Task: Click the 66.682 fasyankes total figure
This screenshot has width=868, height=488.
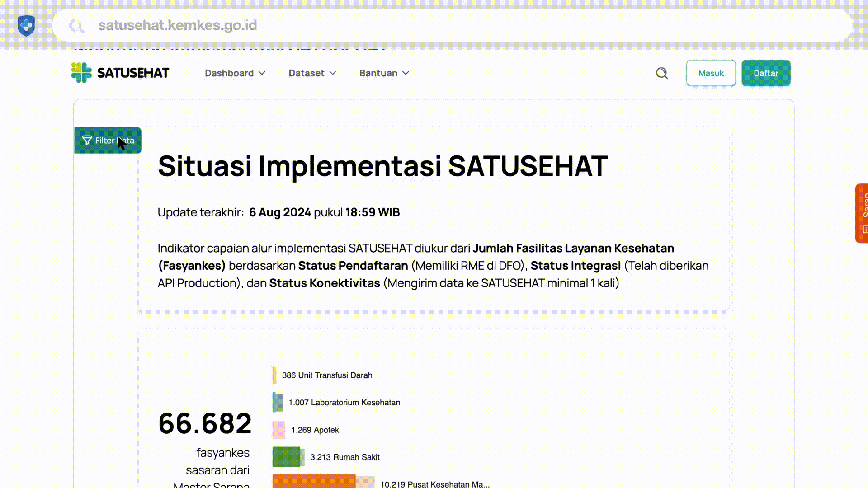Action: tap(205, 423)
